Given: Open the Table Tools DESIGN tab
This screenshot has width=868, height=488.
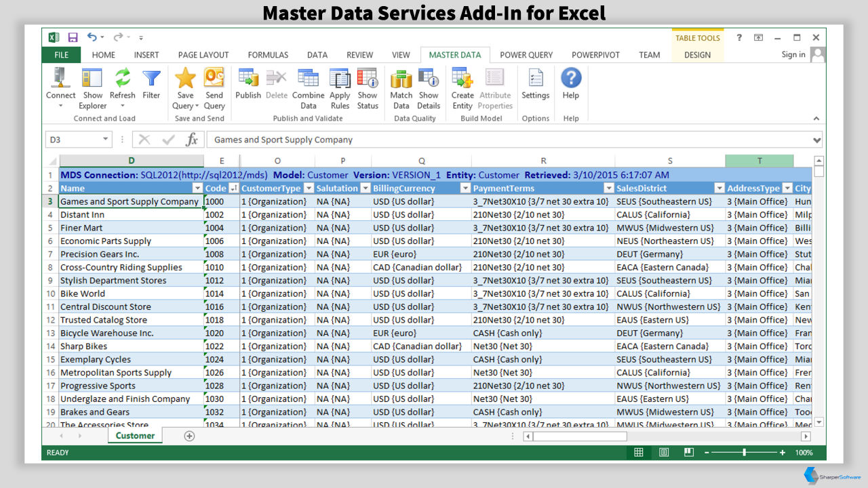Looking at the screenshot, I should 698,55.
